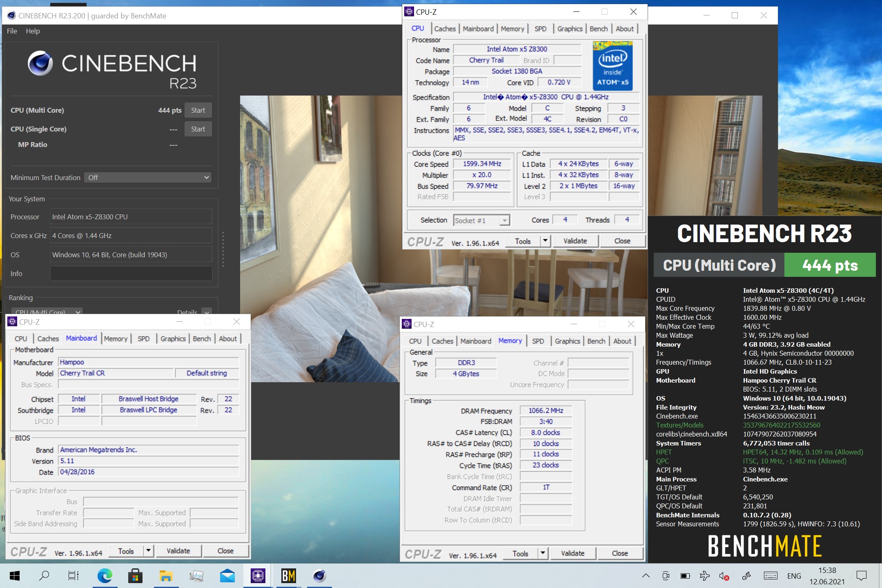Switch to Memory tab in Mainboard CPU-Z window
This screenshot has height=588, width=882.
116,339
